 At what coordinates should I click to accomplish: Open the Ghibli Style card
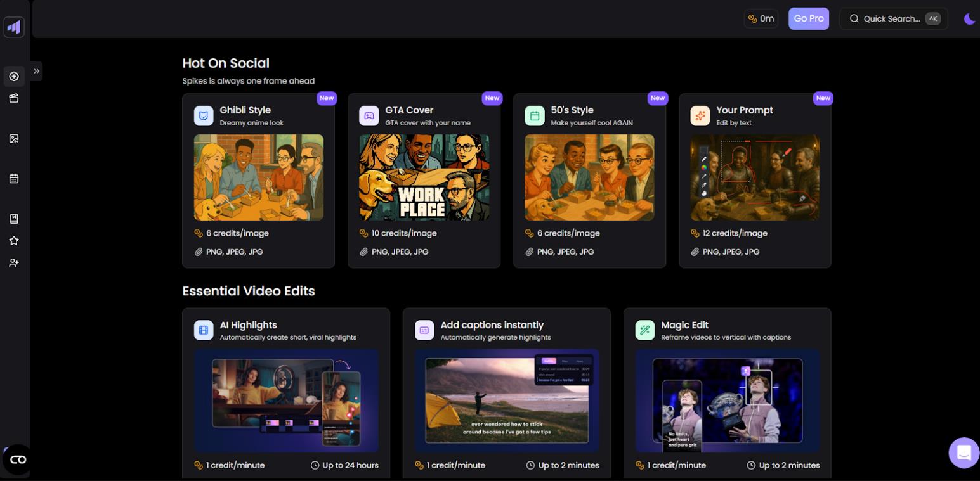click(x=258, y=181)
